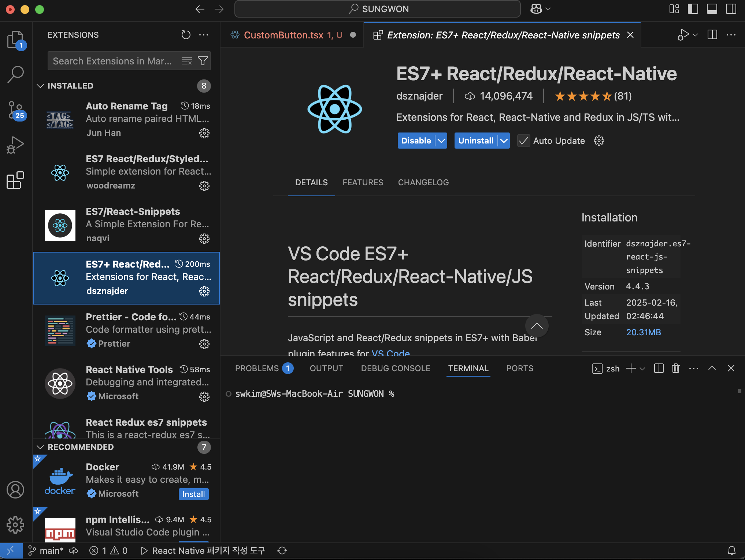Image resolution: width=745 pixels, height=560 pixels.
Task: Open the Run and Debug view
Action: coord(15,145)
